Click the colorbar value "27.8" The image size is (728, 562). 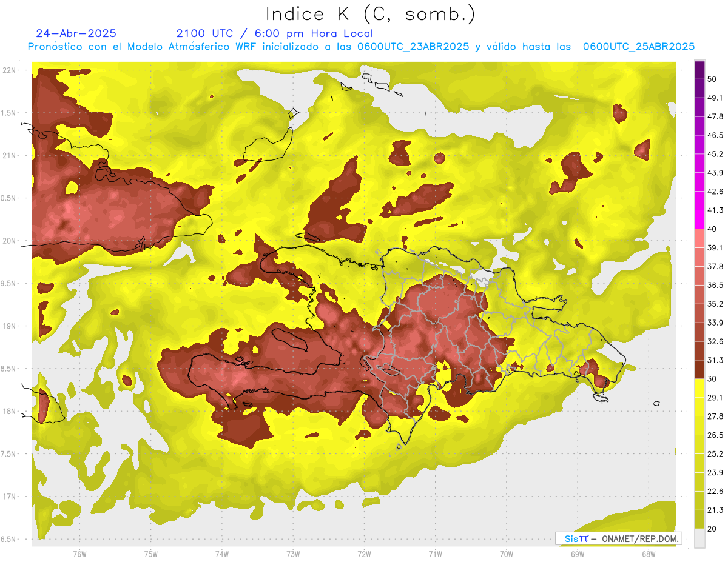point(715,416)
